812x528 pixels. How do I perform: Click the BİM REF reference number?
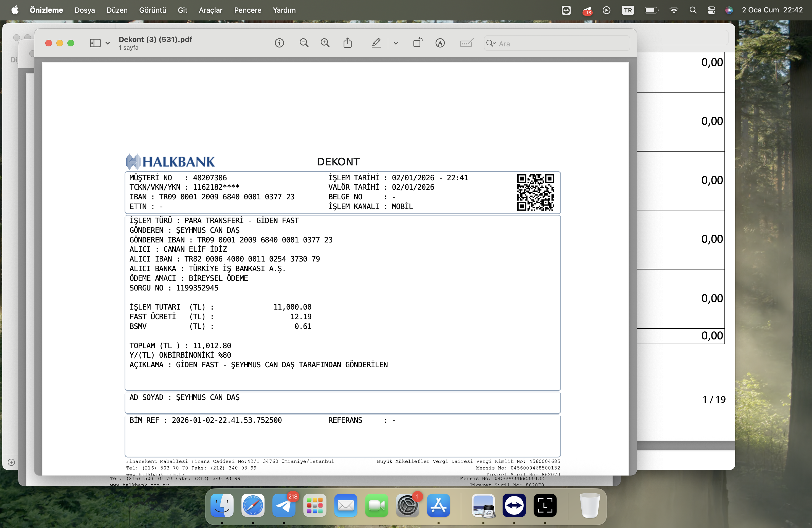226,420
